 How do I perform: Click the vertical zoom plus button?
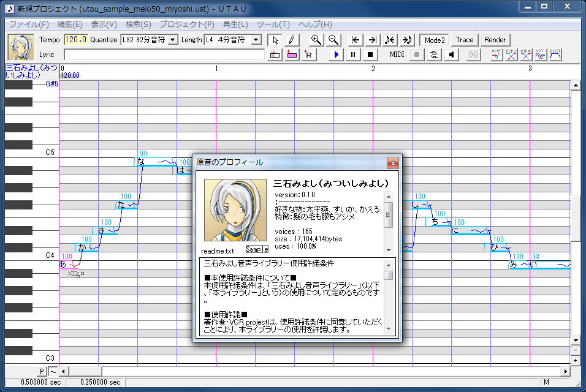pos(575,361)
